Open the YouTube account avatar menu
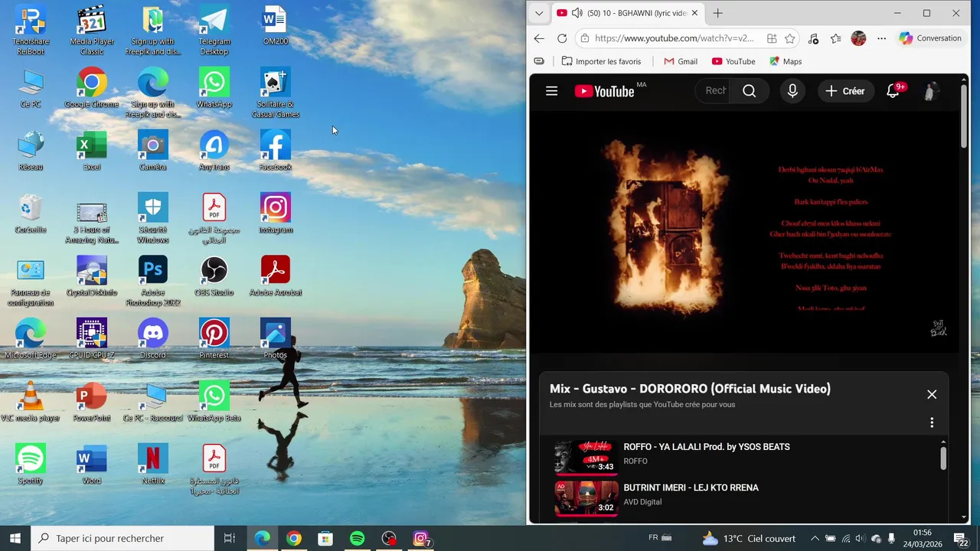The height and width of the screenshot is (551, 980). coord(930,91)
